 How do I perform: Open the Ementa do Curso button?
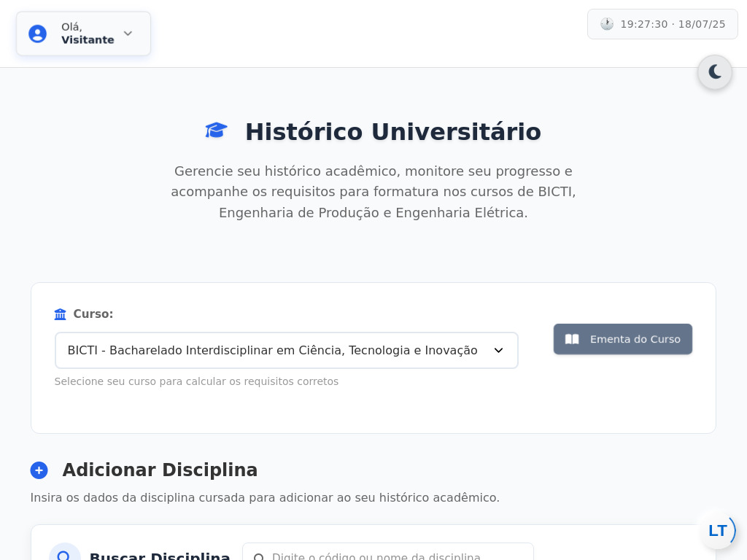pos(623,339)
